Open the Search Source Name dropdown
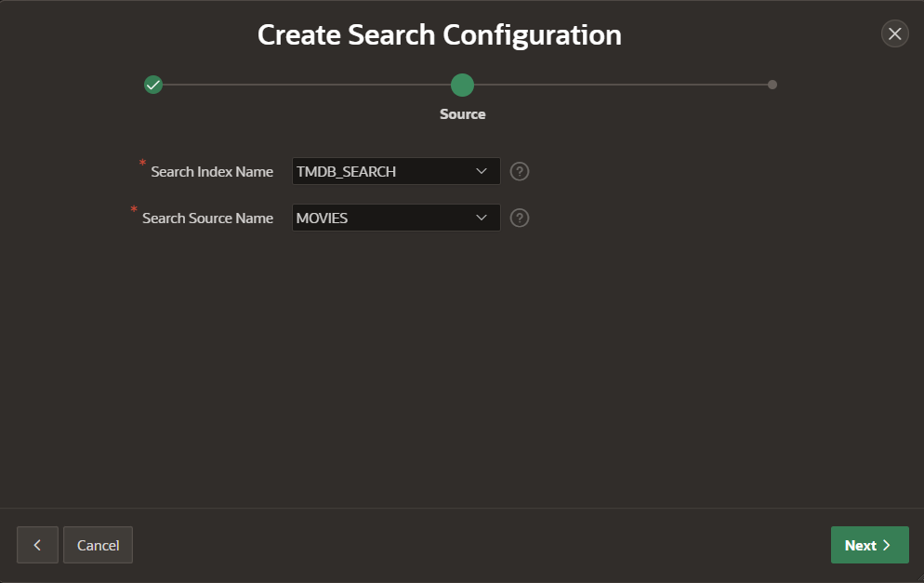 395,218
